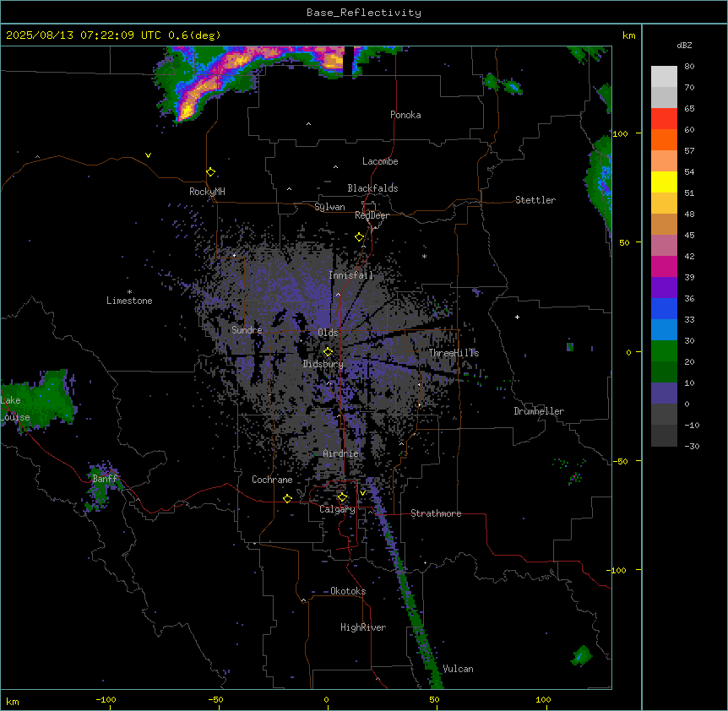Click the HighRiver label
The height and width of the screenshot is (711, 728).
(363, 627)
